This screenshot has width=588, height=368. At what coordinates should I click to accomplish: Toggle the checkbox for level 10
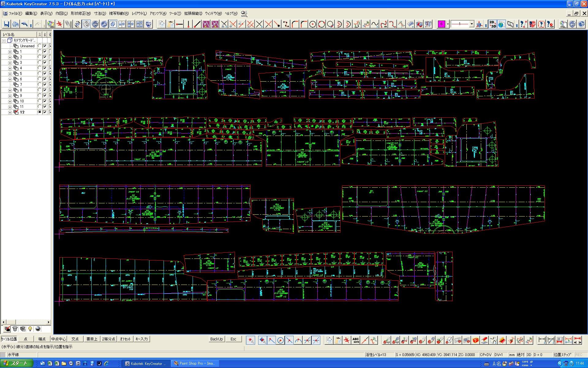[x=45, y=101]
